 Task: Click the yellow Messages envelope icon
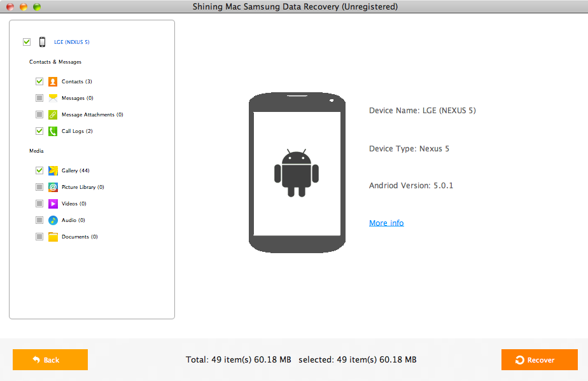(x=53, y=98)
